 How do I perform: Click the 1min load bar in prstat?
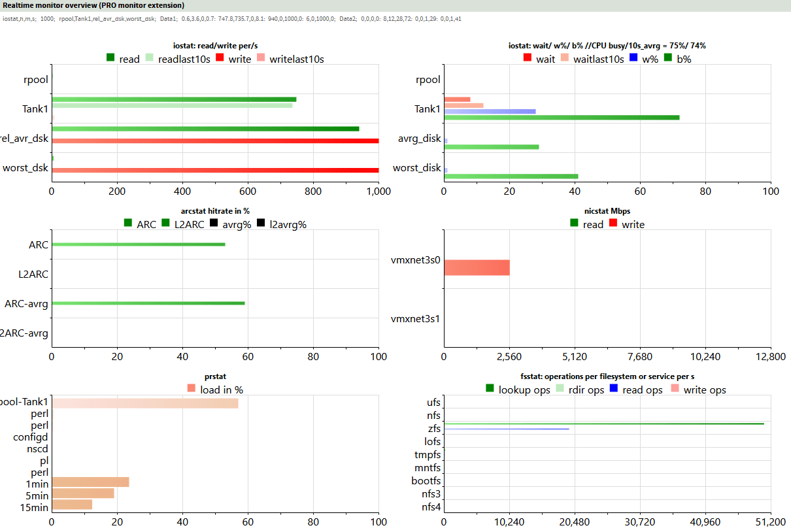90,482
